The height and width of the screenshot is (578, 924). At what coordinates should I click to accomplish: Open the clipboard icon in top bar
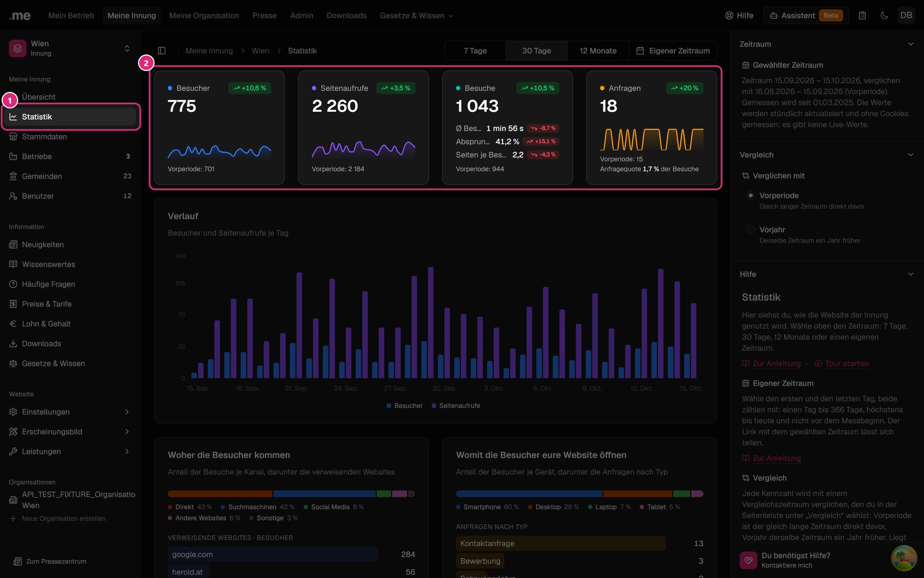862,15
